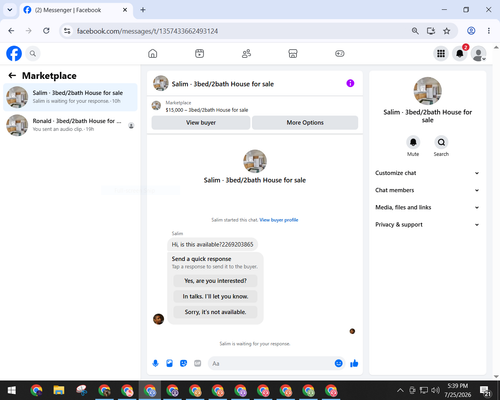Open the Chrome tab search dropdown

pos(10,10)
